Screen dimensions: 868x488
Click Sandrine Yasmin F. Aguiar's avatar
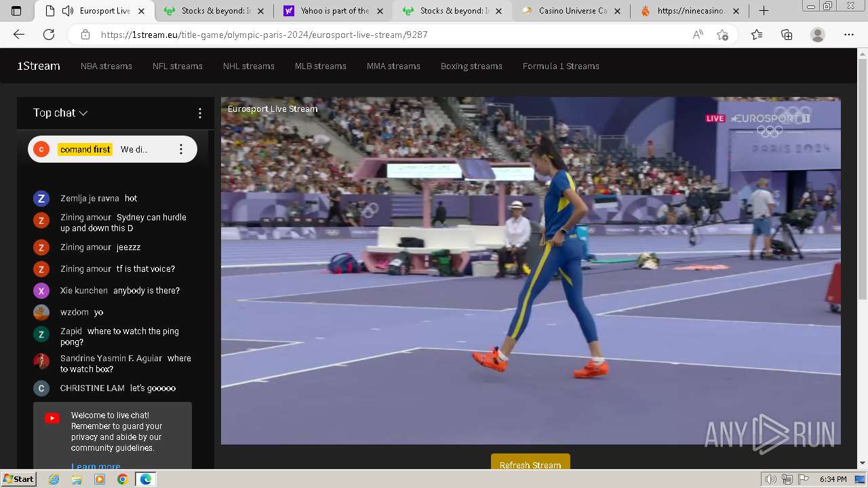(x=41, y=361)
